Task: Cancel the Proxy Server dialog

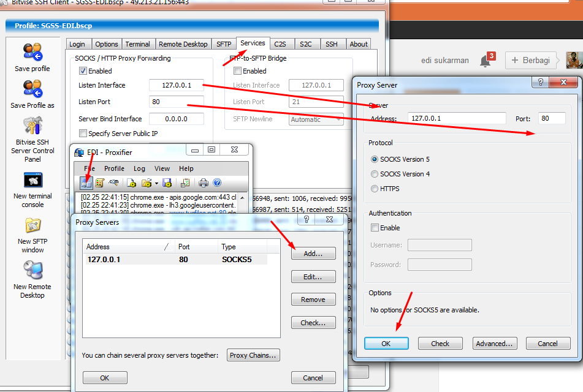Action: 547,344
